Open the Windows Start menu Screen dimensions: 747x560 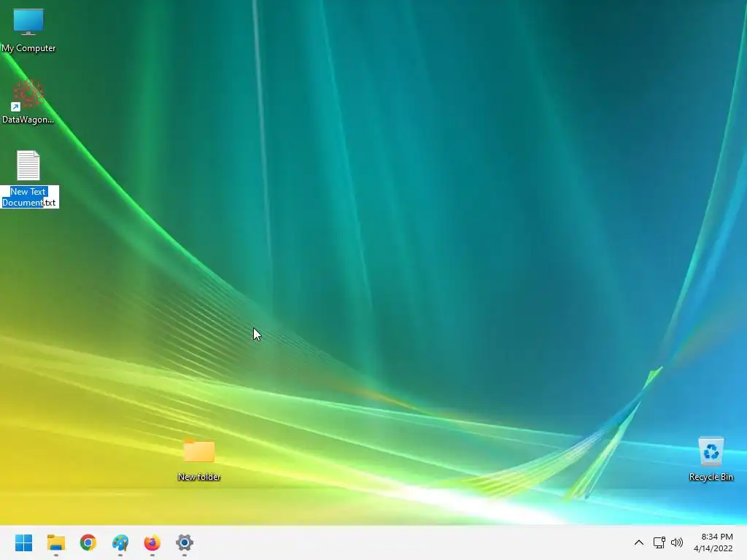pyautogui.click(x=24, y=542)
